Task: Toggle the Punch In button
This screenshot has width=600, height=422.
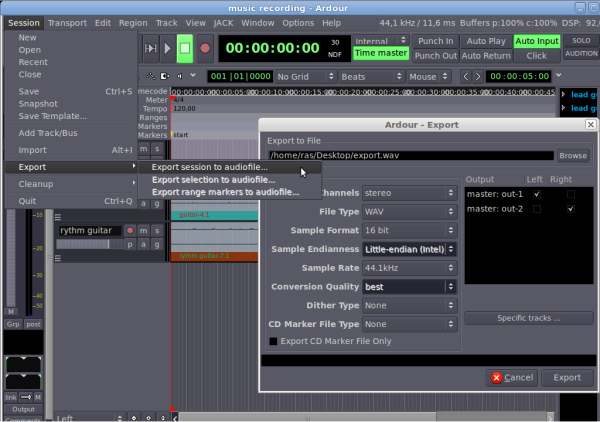Action: 435,41
